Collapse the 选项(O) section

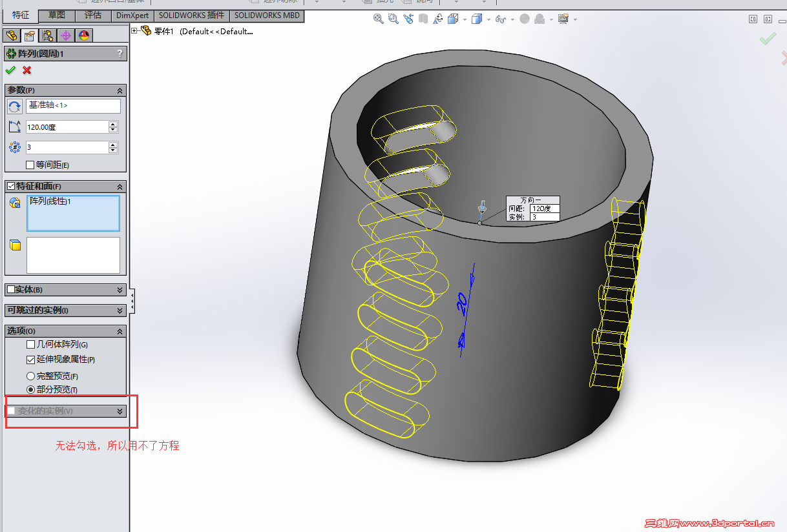[120, 331]
